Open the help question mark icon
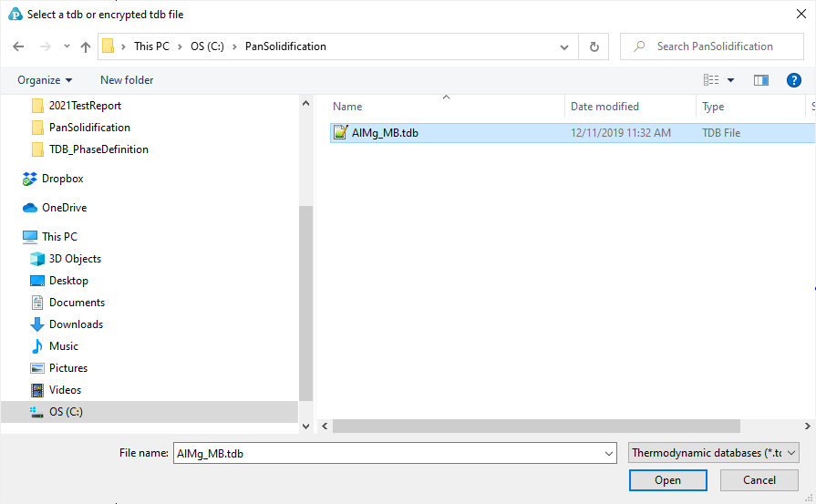 [793, 80]
